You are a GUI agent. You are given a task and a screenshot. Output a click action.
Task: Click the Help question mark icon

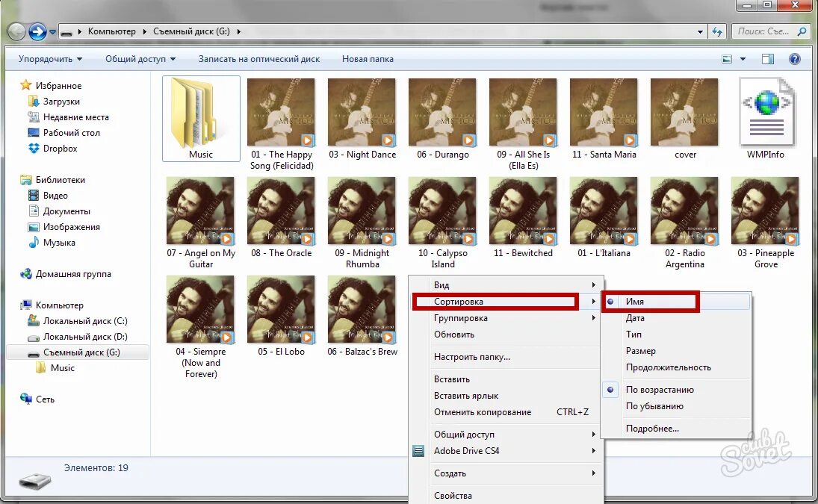(795, 59)
